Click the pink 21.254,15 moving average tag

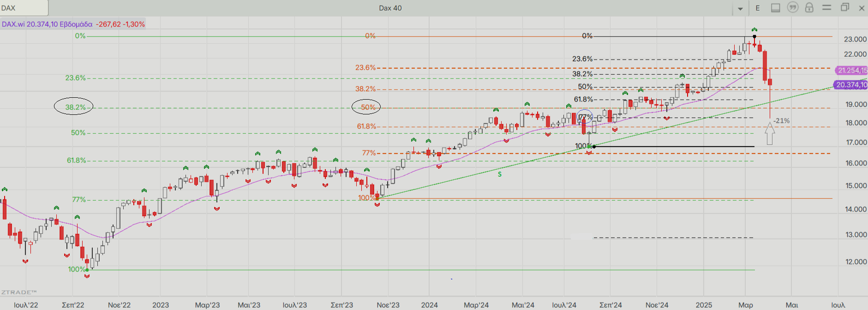852,71
